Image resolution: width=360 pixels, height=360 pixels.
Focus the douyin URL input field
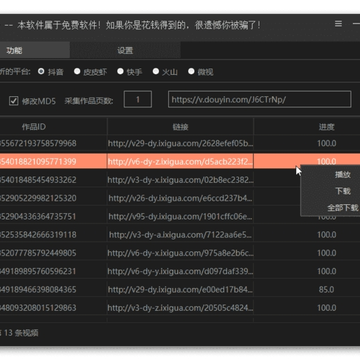[260, 99]
